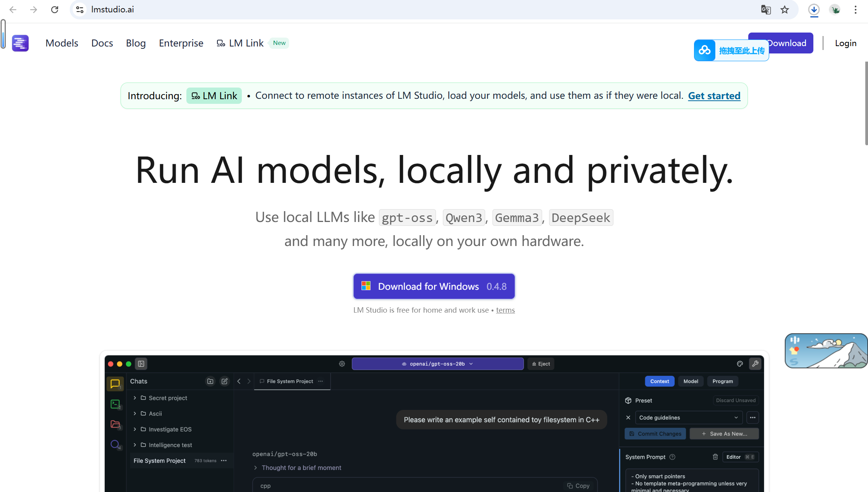
Task: Click Login in the header
Action: (x=846, y=43)
